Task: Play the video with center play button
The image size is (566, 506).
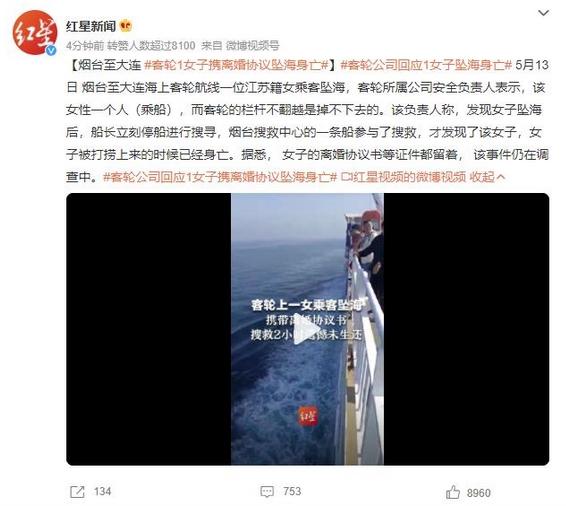Action: [x=307, y=331]
